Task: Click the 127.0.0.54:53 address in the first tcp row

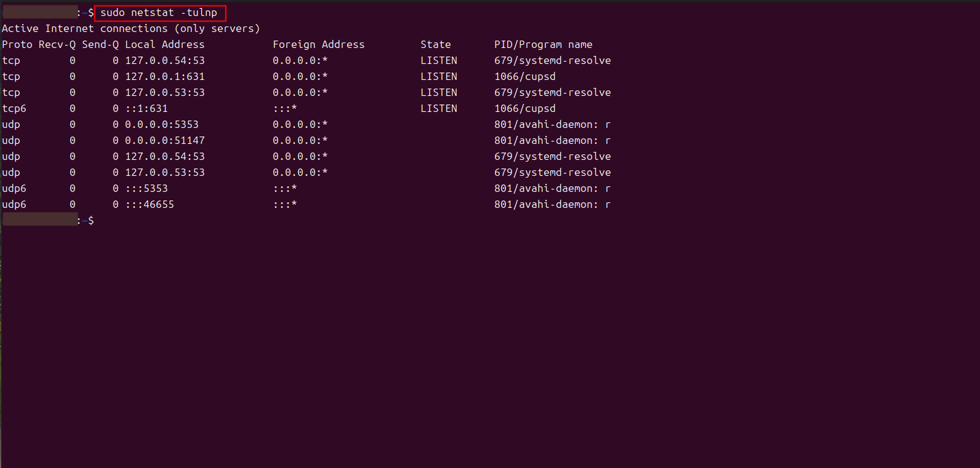Action: pyautogui.click(x=164, y=61)
